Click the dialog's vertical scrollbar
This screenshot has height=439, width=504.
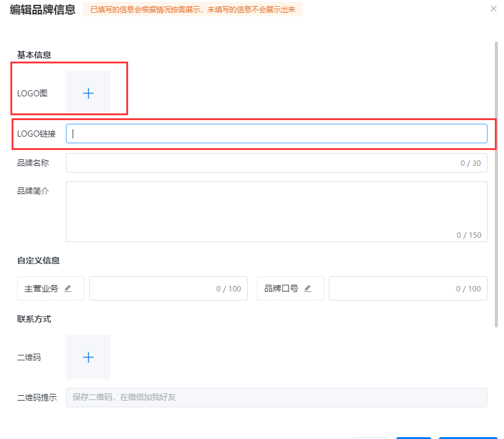click(x=496, y=183)
